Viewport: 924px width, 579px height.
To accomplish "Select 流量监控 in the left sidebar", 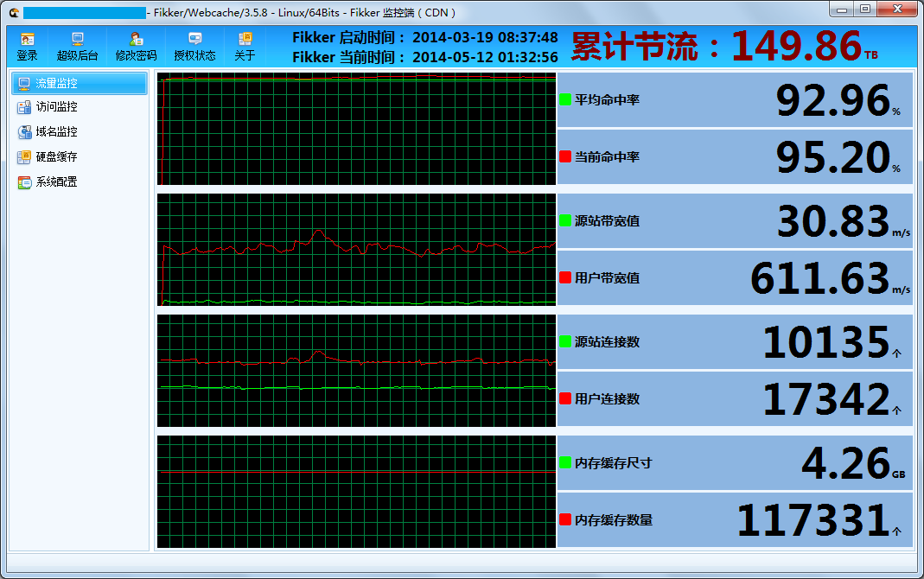I will click(79, 84).
